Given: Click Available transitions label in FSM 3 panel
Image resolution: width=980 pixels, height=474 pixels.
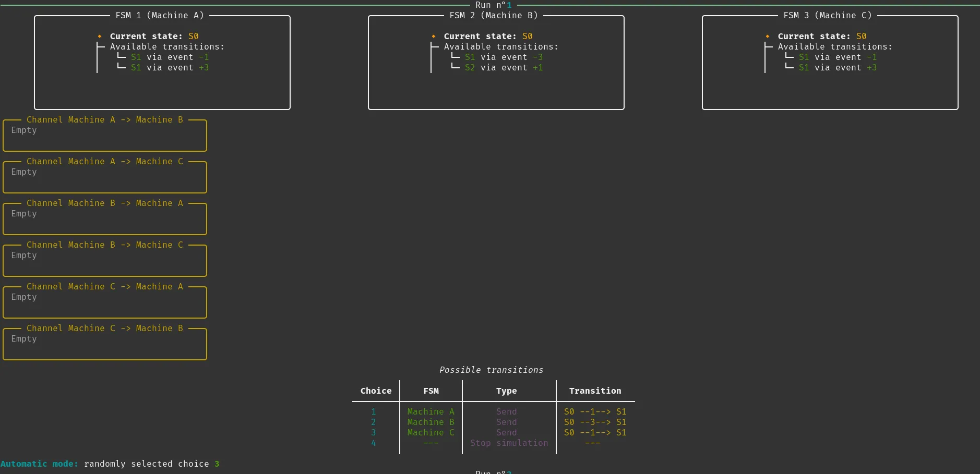Looking at the screenshot, I should click(x=835, y=47).
